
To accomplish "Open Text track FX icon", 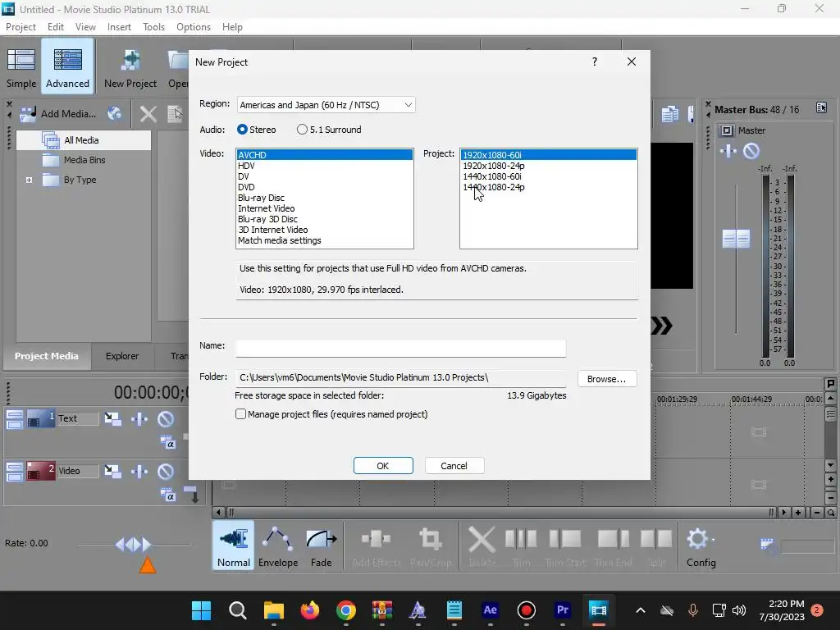I will 139,418.
